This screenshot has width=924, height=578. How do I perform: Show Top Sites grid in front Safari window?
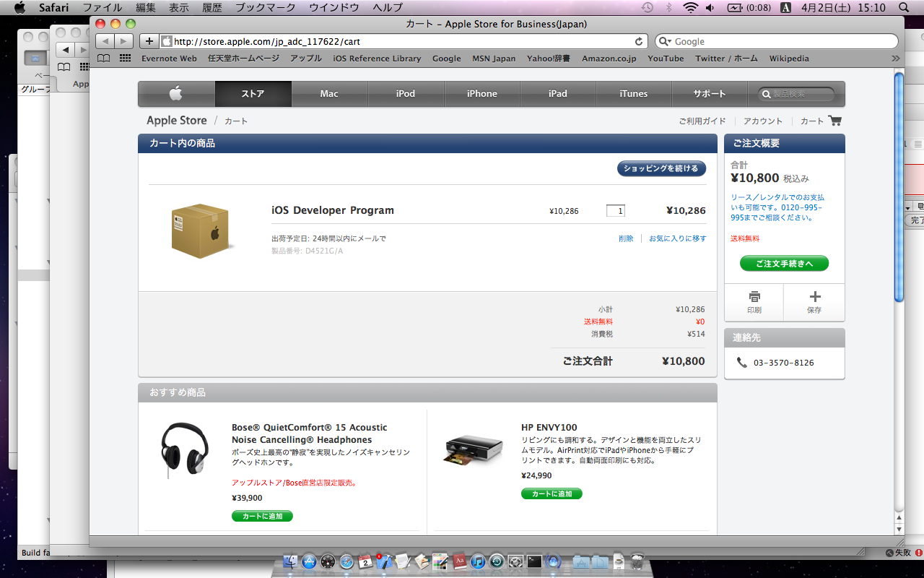coord(126,59)
